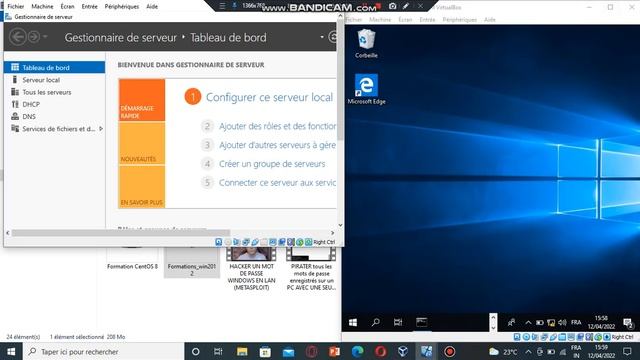Select Formations_win2012 item in Explorer

pyautogui.click(x=192, y=262)
